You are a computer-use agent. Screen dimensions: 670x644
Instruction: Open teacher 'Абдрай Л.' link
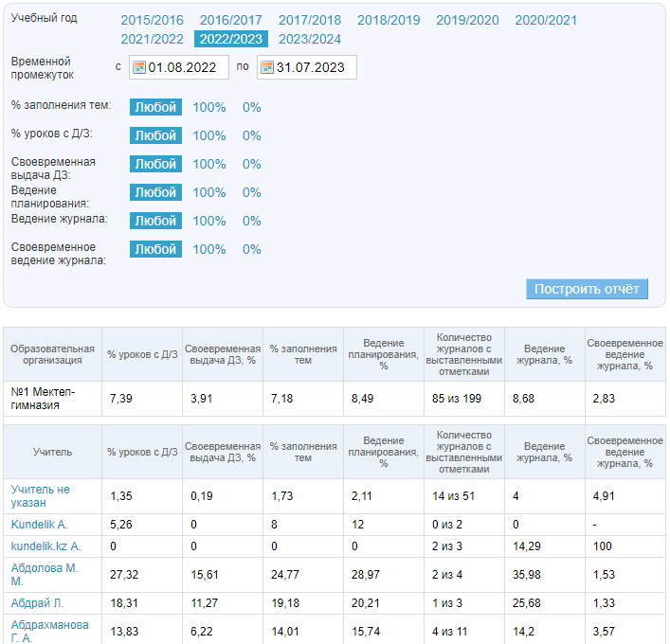tap(38, 602)
